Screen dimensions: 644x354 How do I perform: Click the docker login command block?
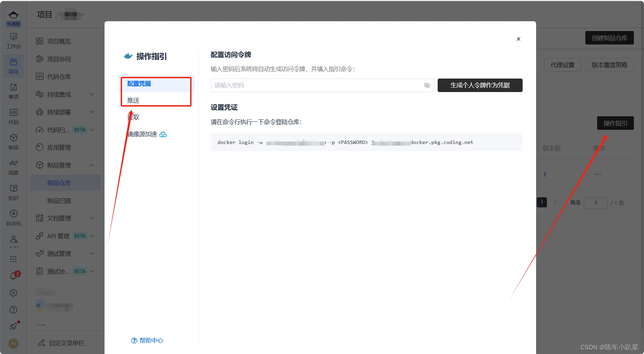[x=367, y=142]
